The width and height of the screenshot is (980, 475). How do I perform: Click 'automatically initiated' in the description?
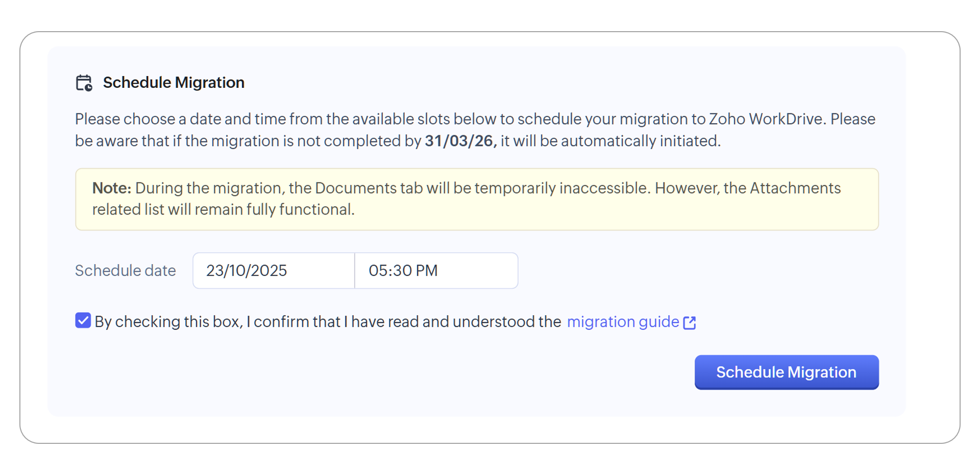(641, 141)
